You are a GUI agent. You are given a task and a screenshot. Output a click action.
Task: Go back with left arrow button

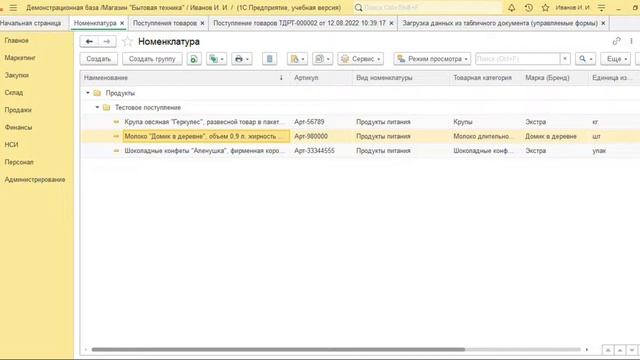point(89,42)
